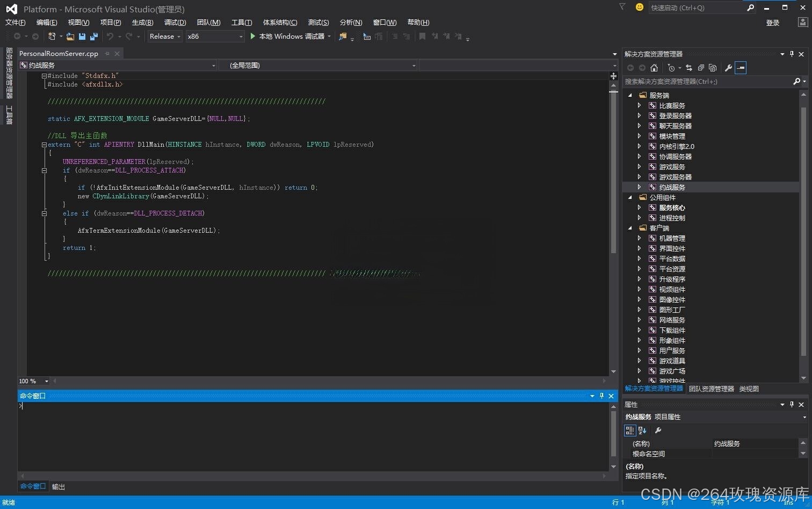This screenshot has height=509, width=812.
Task: Toggle Categorized view in Properties panel
Action: point(630,431)
